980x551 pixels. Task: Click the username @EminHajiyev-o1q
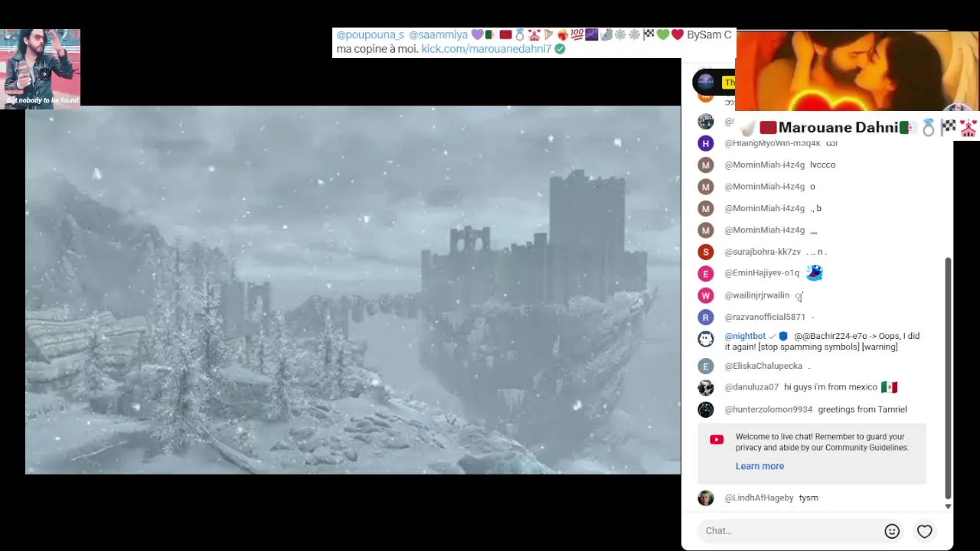coord(762,273)
